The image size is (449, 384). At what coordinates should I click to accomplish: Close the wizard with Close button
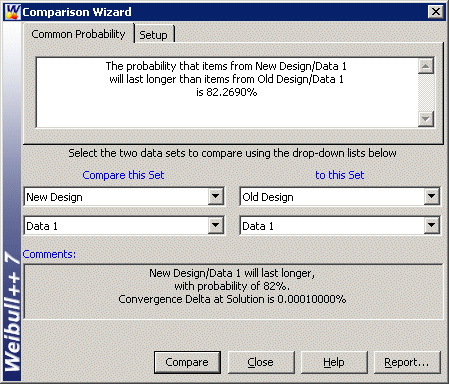tap(261, 362)
